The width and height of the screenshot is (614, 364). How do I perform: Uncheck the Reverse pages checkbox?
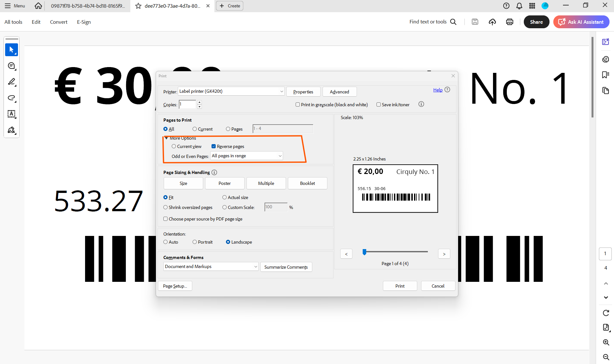pyautogui.click(x=214, y=146)
